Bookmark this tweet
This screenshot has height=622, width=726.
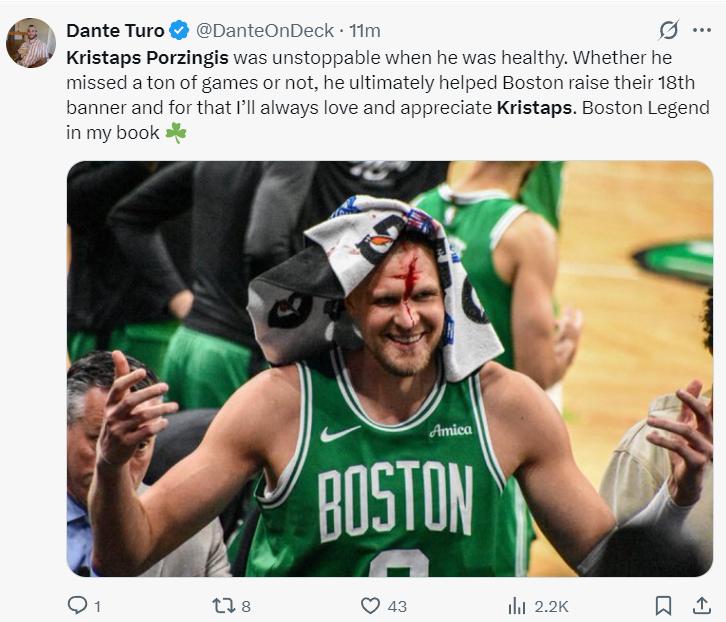pyautogui.click(x=663, y=605)
